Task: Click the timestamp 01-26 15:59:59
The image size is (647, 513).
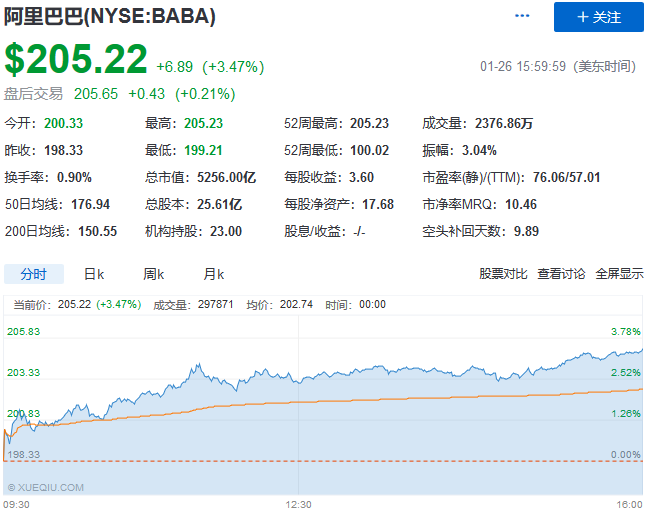Action: point(523,66)
